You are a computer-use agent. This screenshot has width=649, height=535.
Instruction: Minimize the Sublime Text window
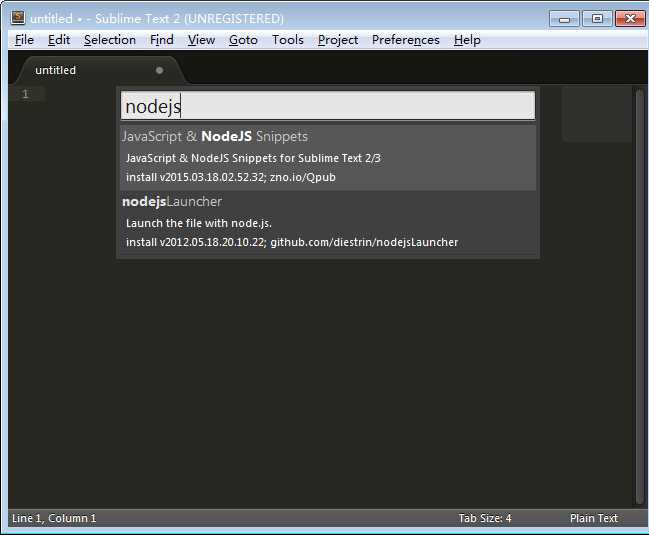click(564, 19)
